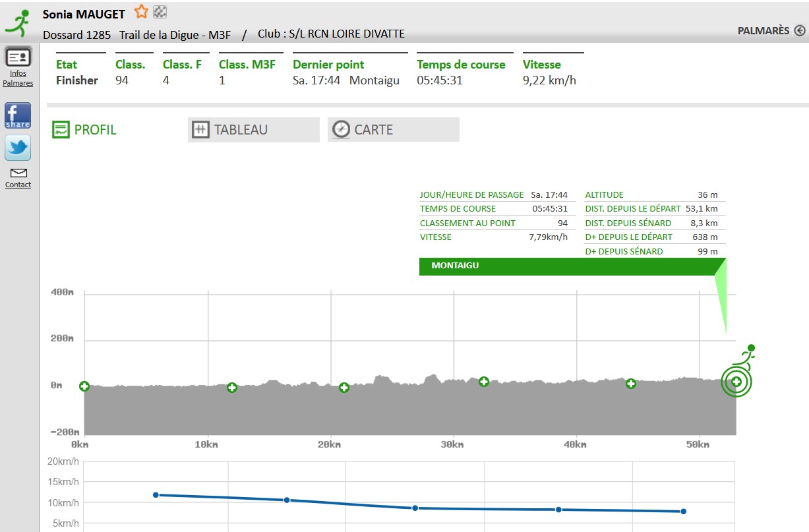The height and width of the screenshot is (532, 809).
Task: Select the checkpoint marker near 12km
Action: click(x=232, y=388)
